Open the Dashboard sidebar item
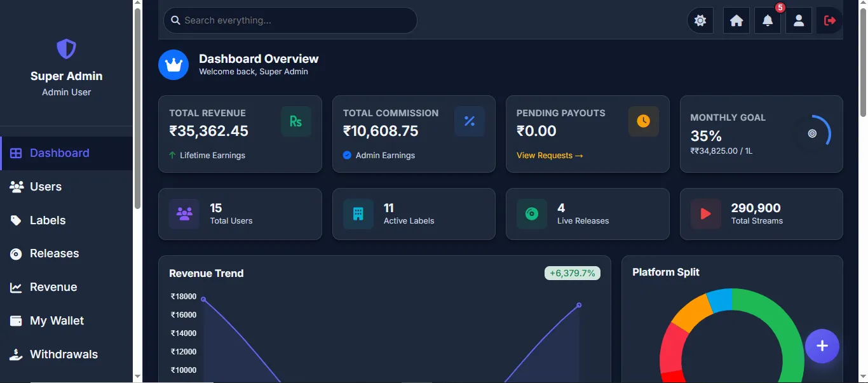 point(66,153)
